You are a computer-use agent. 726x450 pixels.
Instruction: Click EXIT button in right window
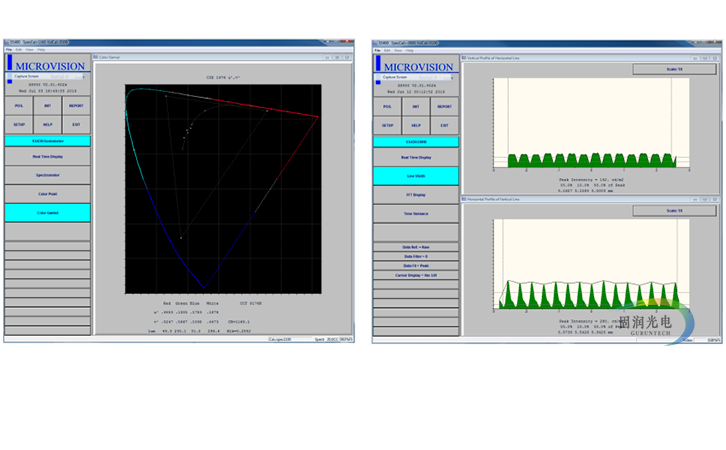pyautogui.click(x=444, y=125)
